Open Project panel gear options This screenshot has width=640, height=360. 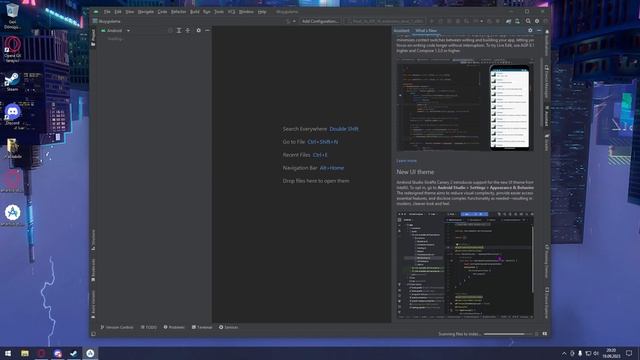point(198,31)
